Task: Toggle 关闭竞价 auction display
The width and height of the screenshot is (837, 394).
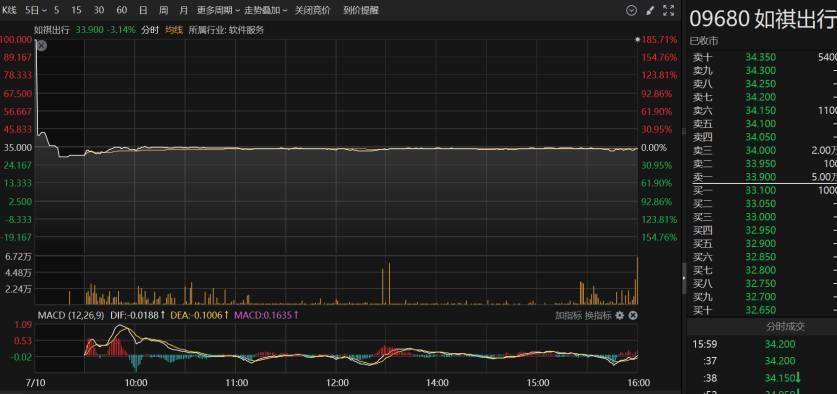Action: [312, 10]
